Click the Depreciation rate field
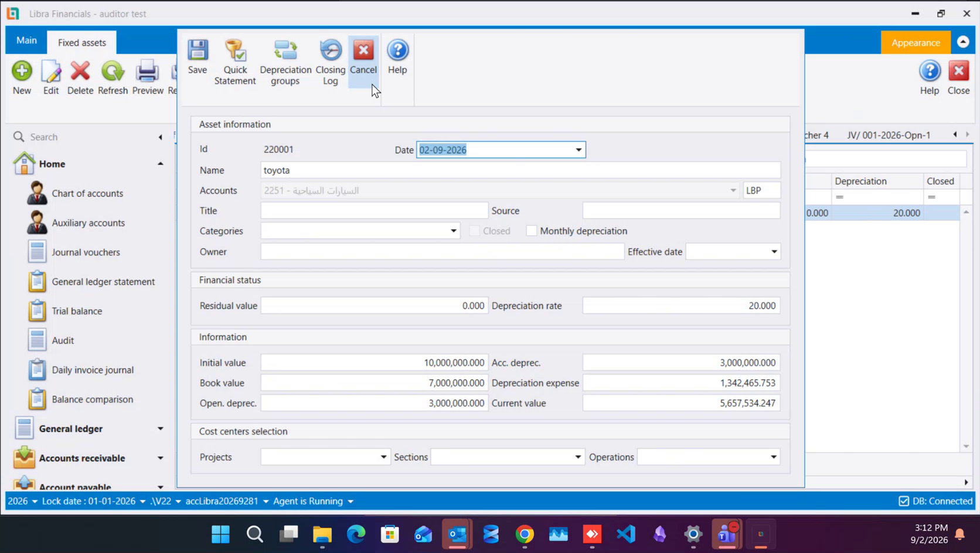The width and height of the screenshot is (980, 553). click(x=681, y=306)
